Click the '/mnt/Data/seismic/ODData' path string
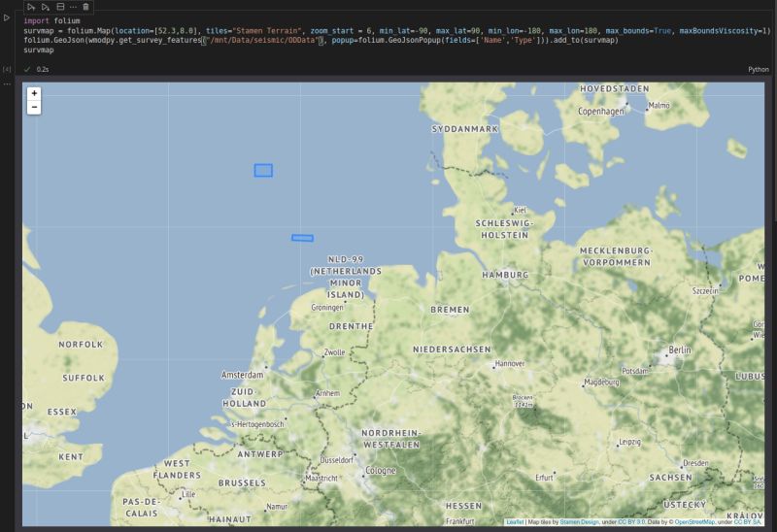777x532 pixels. pos(262,40)
